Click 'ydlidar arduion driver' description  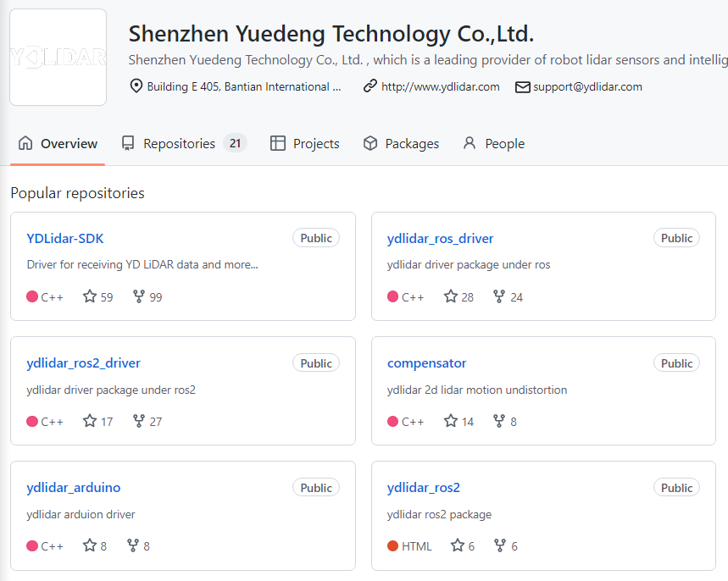click(x=81, y=514)
